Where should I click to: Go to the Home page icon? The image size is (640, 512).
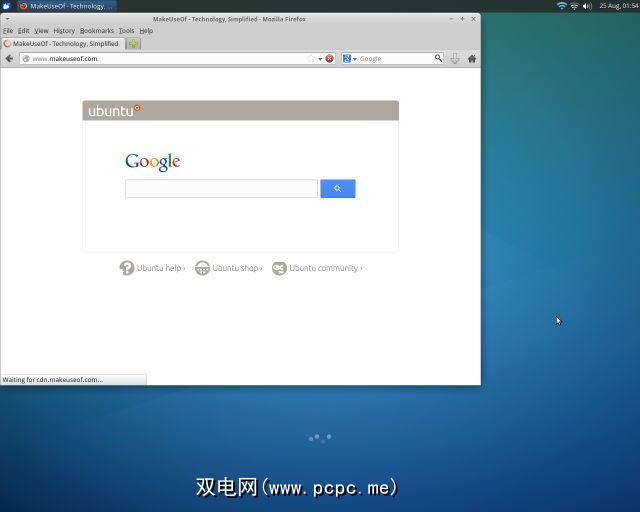(x=472, y=59)
